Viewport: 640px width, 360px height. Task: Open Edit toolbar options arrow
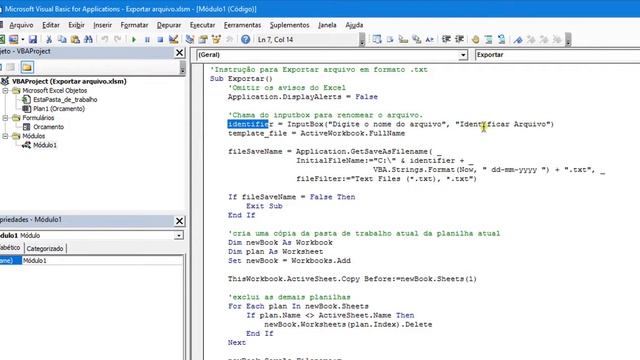568,40
